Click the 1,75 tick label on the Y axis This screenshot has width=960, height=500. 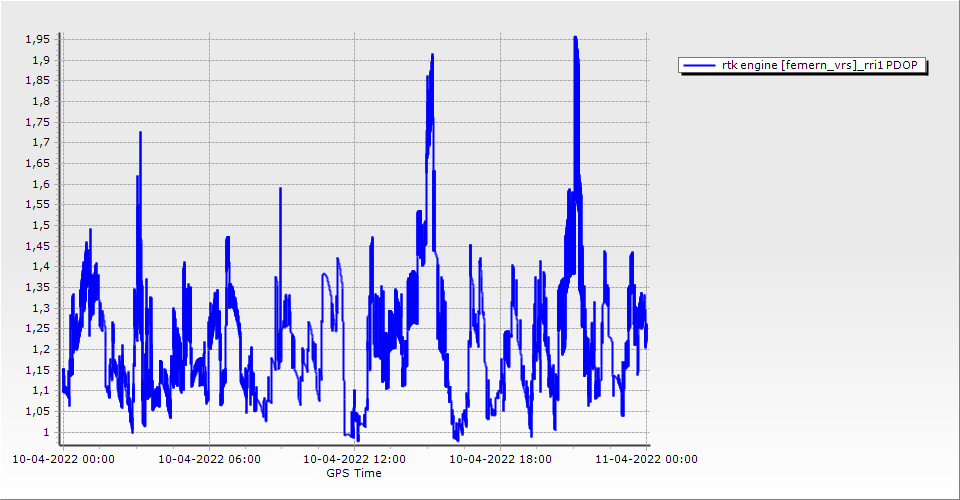coord(38,122)
